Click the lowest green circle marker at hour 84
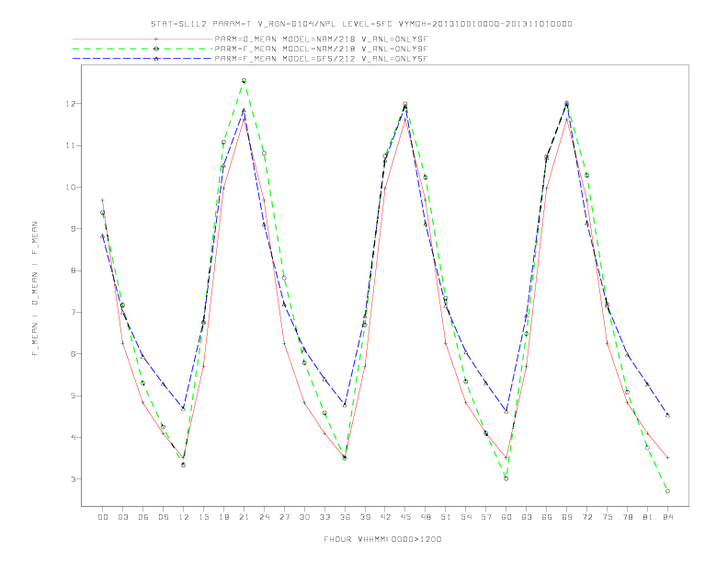Image resolution: width=728 pixels, height=563 pixels. [667, 491]
